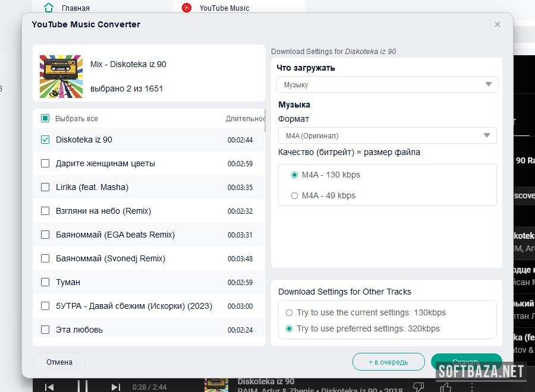Screen dimensions: 535x392
Task: Uncheck the Diskoteka iz 90 track
Action: [x=45, y=140]
